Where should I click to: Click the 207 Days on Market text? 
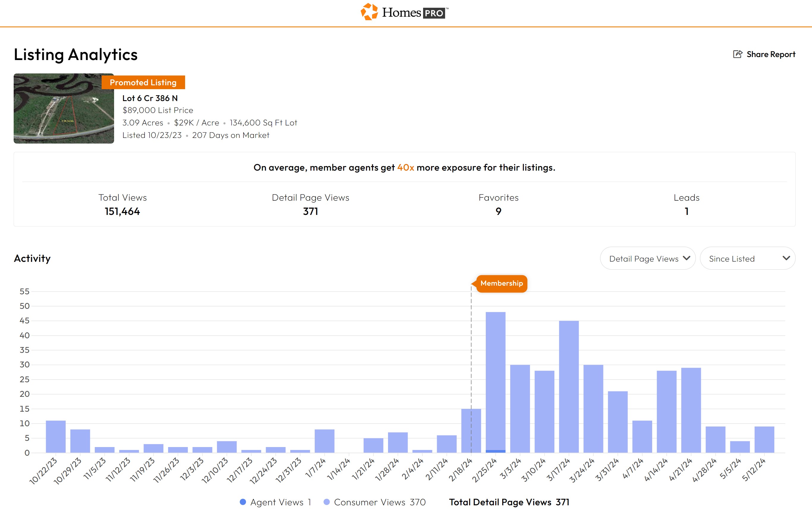click(231, 135)
